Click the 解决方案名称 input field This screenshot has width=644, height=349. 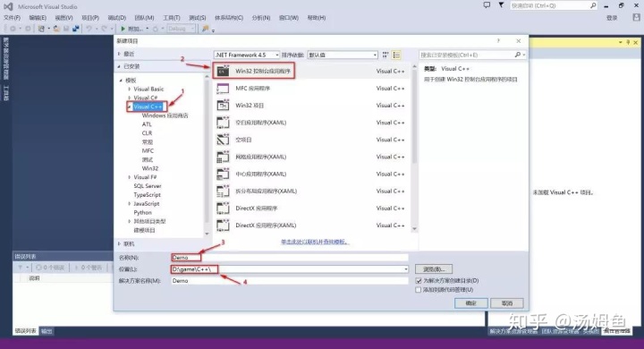coord(290,281)
